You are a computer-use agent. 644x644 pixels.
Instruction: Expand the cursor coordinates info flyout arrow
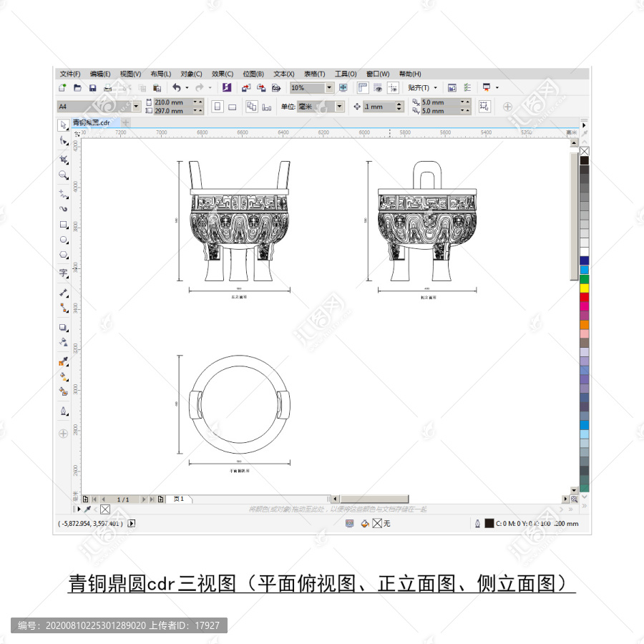click(132, 523)
